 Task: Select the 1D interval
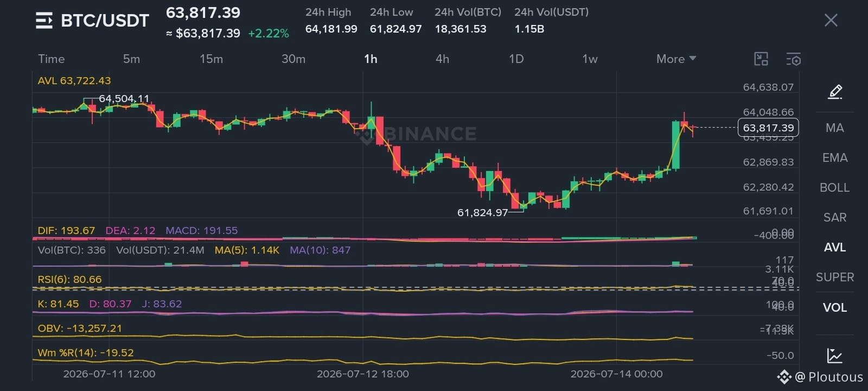(x=516, y=59)
